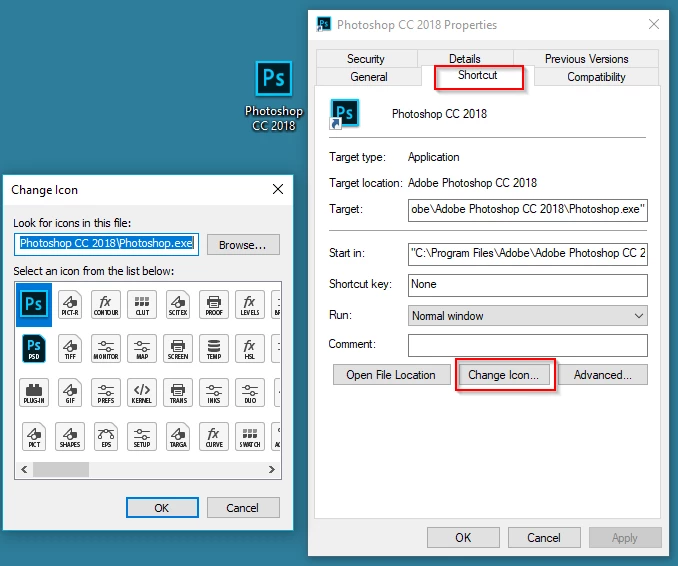Image resolution: width=678 pixels, height=566 pixels.
Task: Open the Advanced... shortcut options
Action: pos(603,375)
